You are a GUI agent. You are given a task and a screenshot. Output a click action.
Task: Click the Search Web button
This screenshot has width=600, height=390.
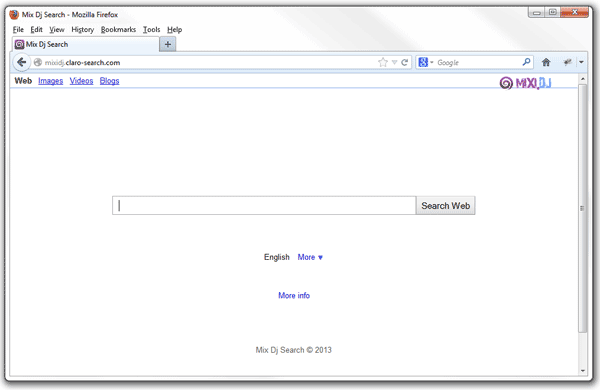click(445, 206)
